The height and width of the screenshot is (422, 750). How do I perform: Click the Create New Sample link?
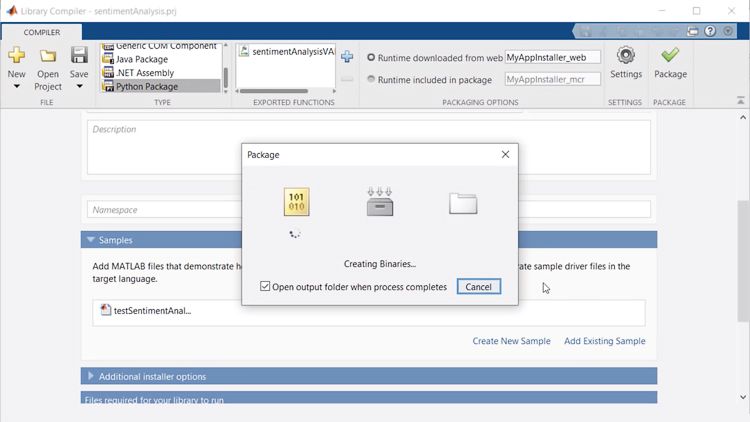tap(511, 341)
